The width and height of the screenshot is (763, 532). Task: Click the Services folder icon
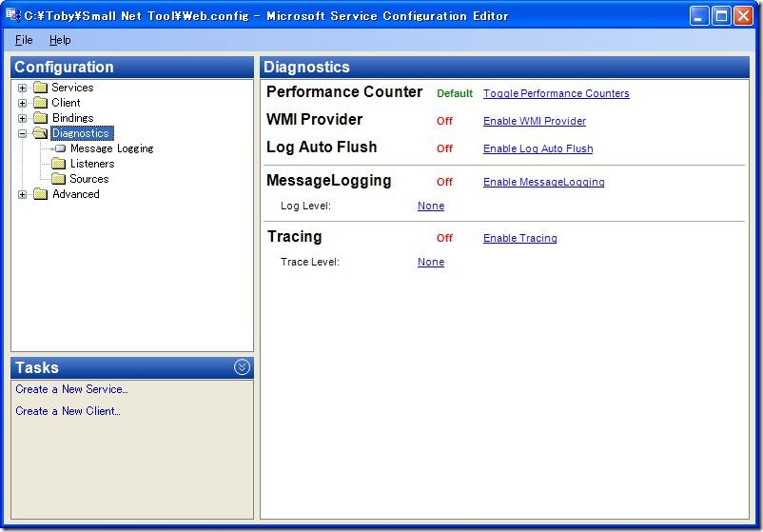[x=40, y=88]
